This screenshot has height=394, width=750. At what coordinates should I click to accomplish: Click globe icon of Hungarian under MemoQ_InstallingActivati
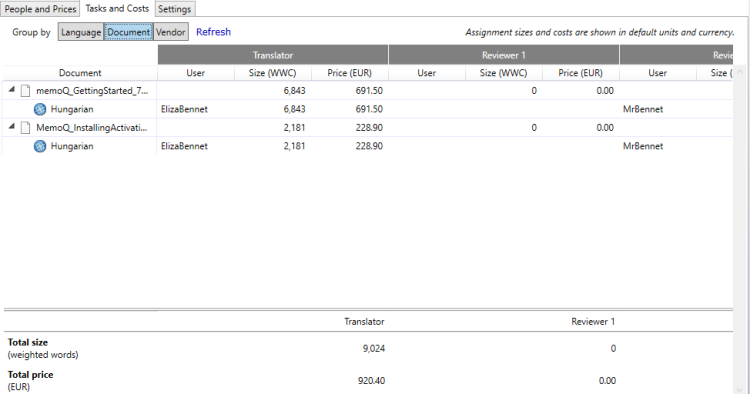tap(40, 146)
